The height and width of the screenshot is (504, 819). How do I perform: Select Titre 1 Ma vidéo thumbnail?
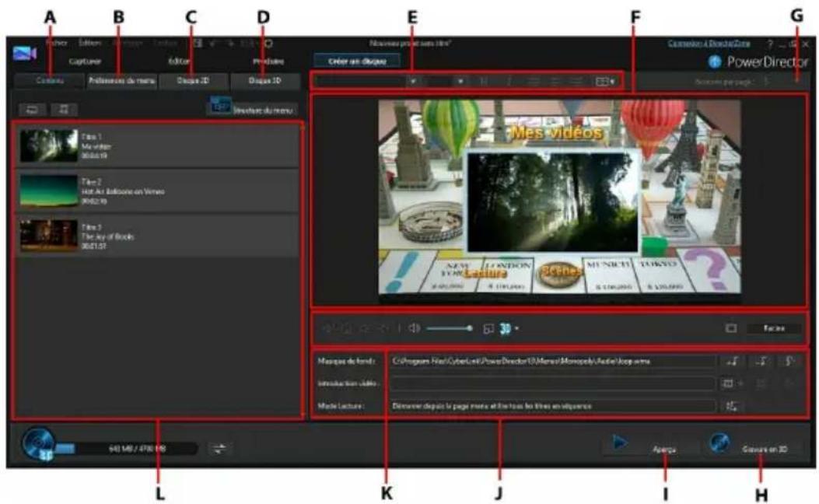[48, 145]
